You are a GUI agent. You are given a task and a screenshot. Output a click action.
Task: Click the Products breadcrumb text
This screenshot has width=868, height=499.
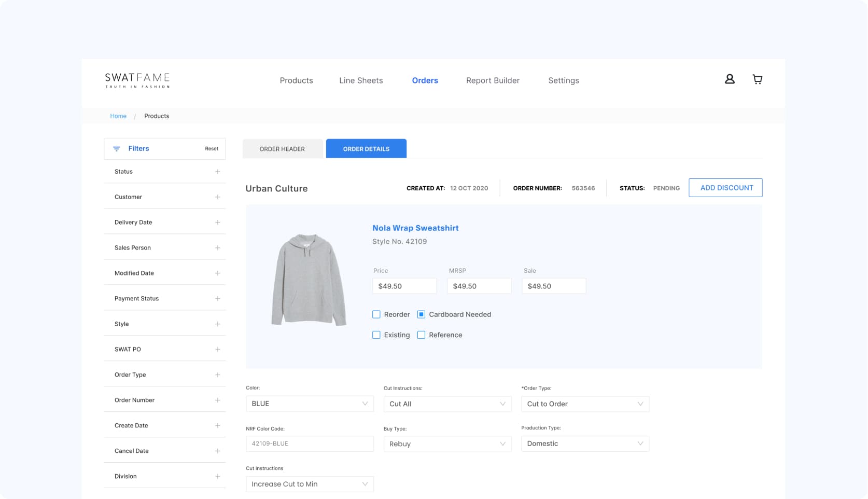pyautogui.click(x=157, y=116)
